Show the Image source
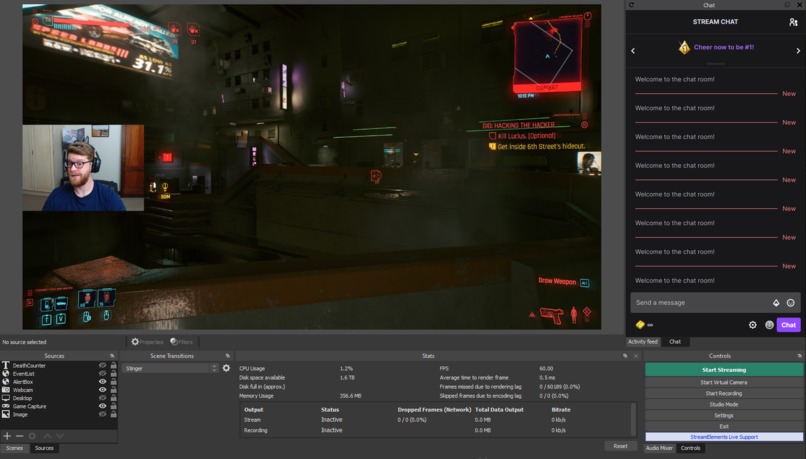This screenshot has height=459, width=806. coord(102,414)
